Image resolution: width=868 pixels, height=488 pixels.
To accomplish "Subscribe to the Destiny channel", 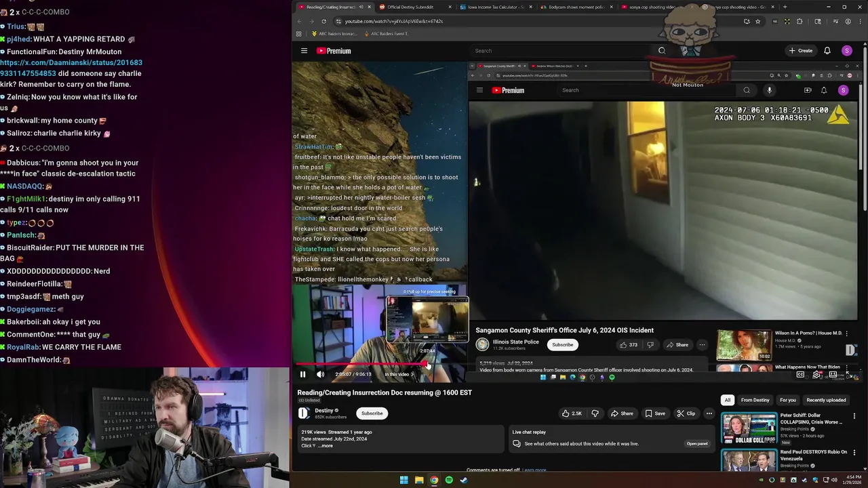I will (x=372, y=413).
